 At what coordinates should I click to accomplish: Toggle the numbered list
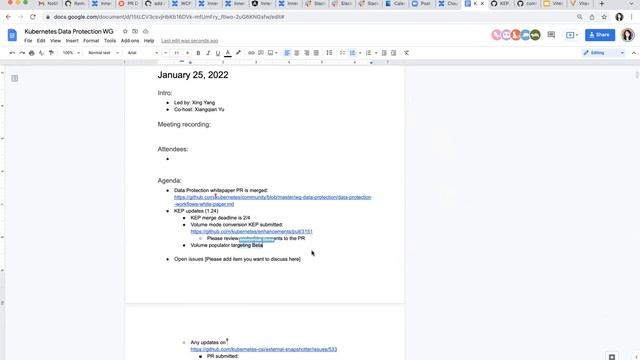(x=369, y=53)
